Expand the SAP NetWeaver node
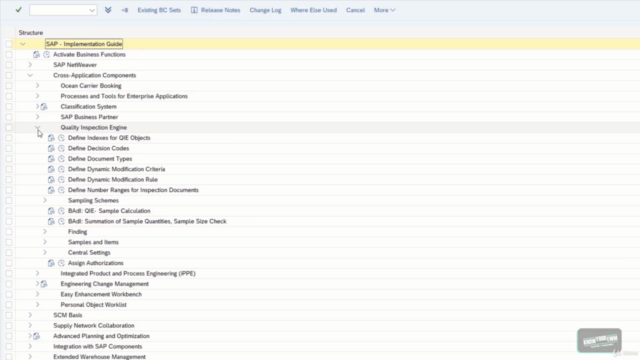The image size is (640, 360). click(30, 64)
